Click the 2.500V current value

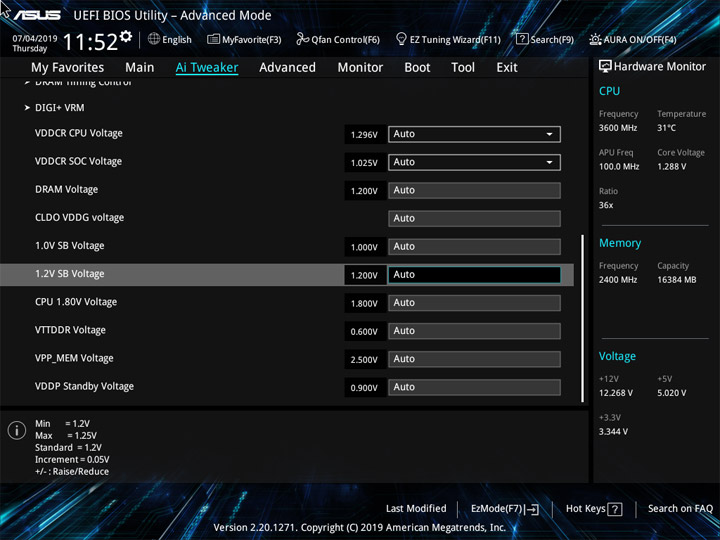364,360
